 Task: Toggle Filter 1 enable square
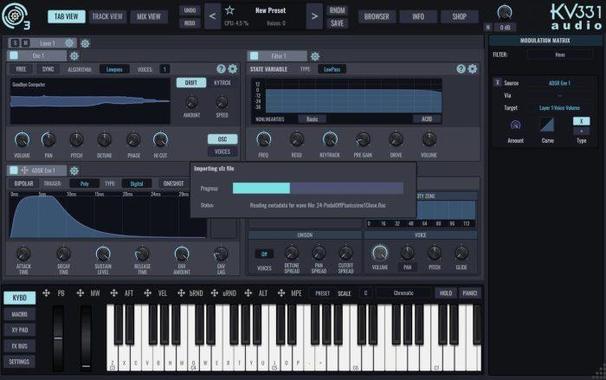[x=254, y=56]
